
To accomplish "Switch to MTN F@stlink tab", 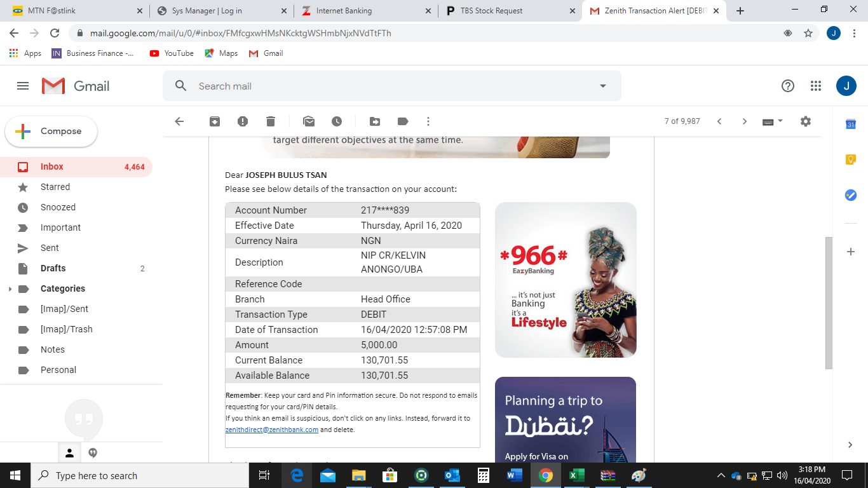I will (76, 11).
